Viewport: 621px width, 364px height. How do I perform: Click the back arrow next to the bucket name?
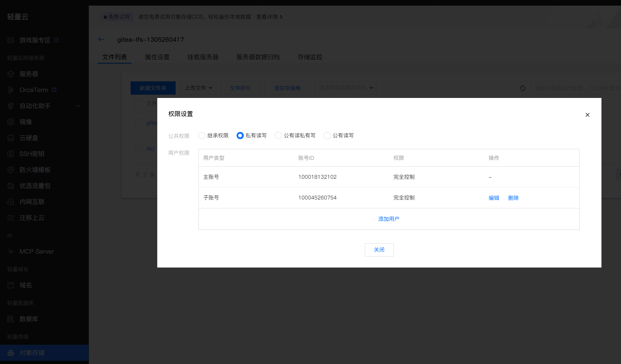[101, 39]
